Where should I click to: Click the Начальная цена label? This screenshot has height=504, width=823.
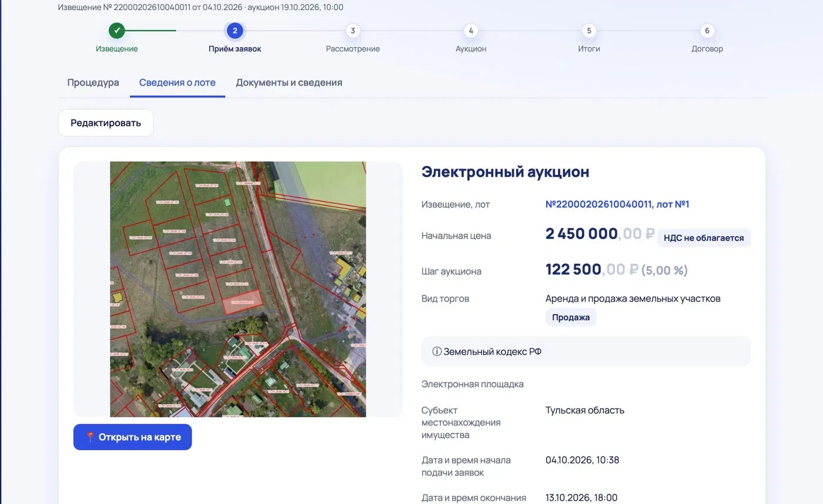tap(456, 236)
